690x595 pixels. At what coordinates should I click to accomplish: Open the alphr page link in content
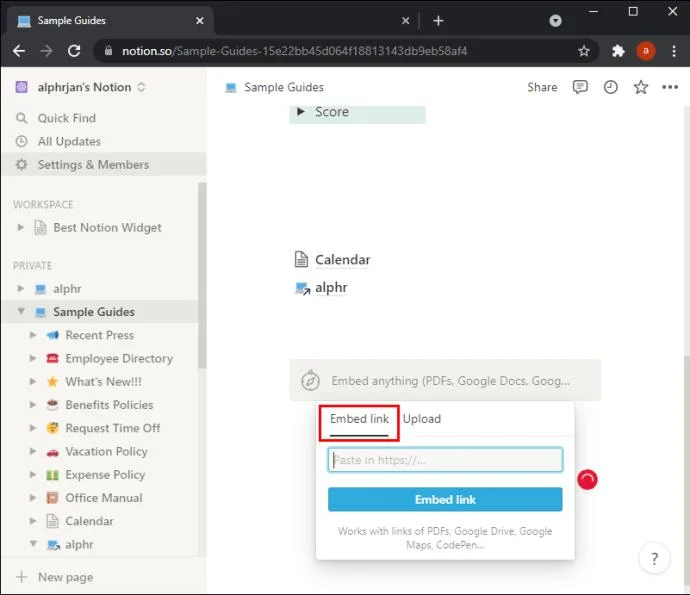pos(331,288)
